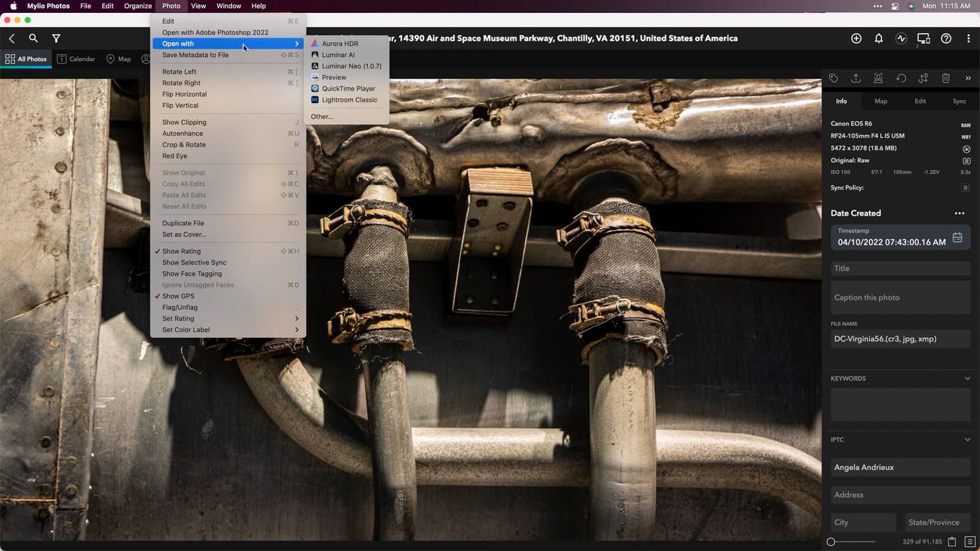Click the add plus circle icon
Image resolution: width=980 pixels, height=551 pixels.
tap(856, 39)
